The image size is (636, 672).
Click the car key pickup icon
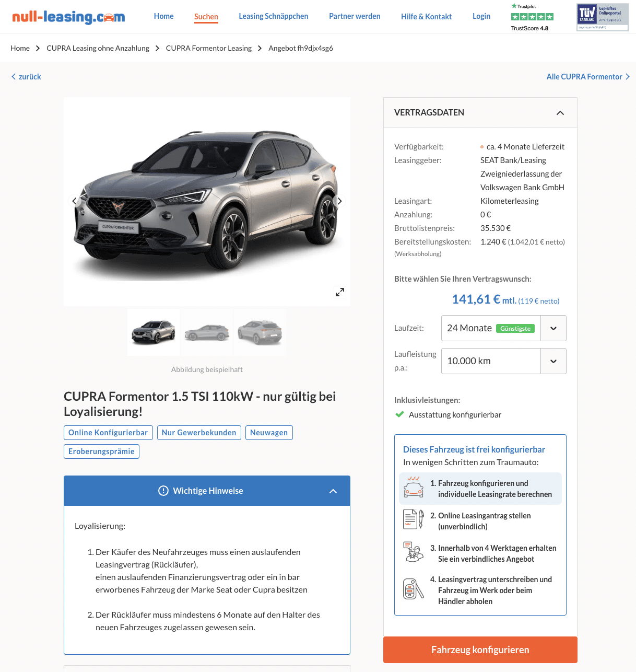click(x=414, y=589)
